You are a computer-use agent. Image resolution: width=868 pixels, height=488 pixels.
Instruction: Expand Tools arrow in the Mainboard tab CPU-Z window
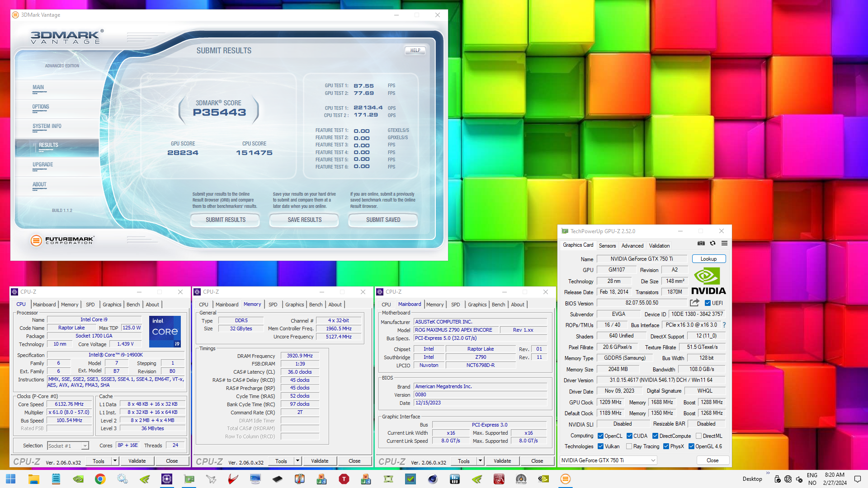pyautogui.click(x=480, y=461)
